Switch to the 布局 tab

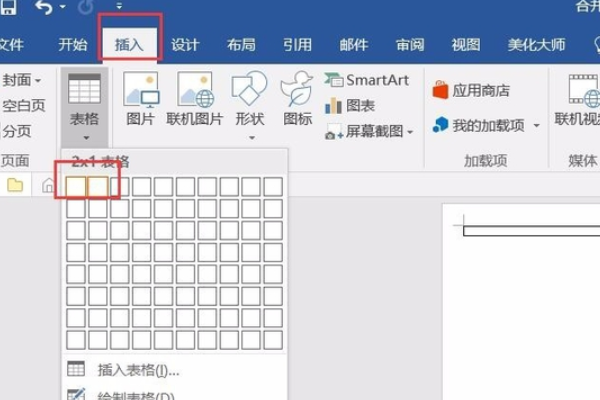(x=241, y=45)
